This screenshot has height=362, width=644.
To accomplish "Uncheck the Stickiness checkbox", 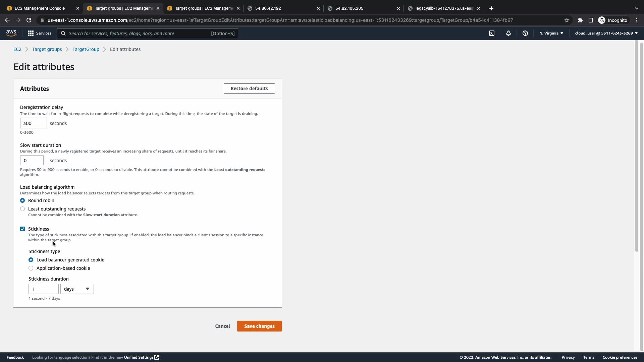I will [22, 229].
